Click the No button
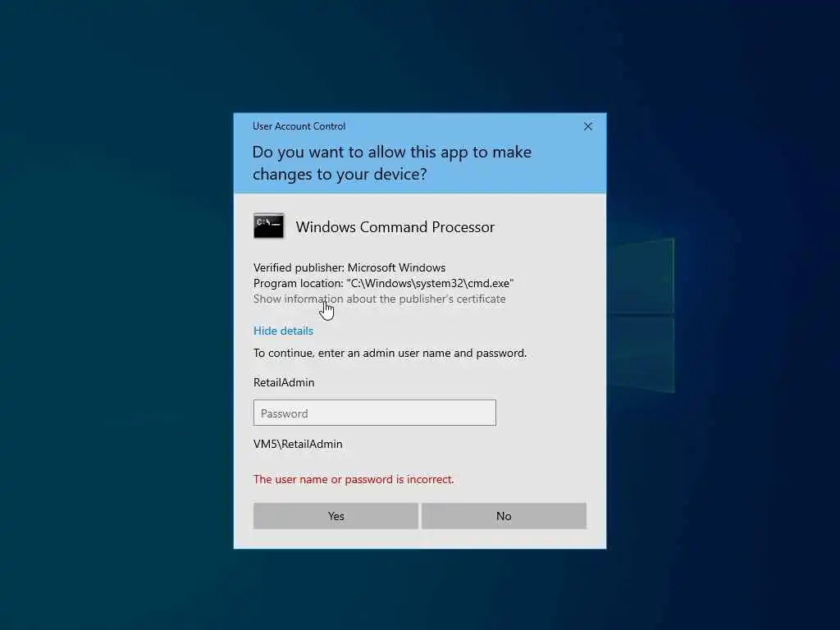 click(x=504, y=516)
